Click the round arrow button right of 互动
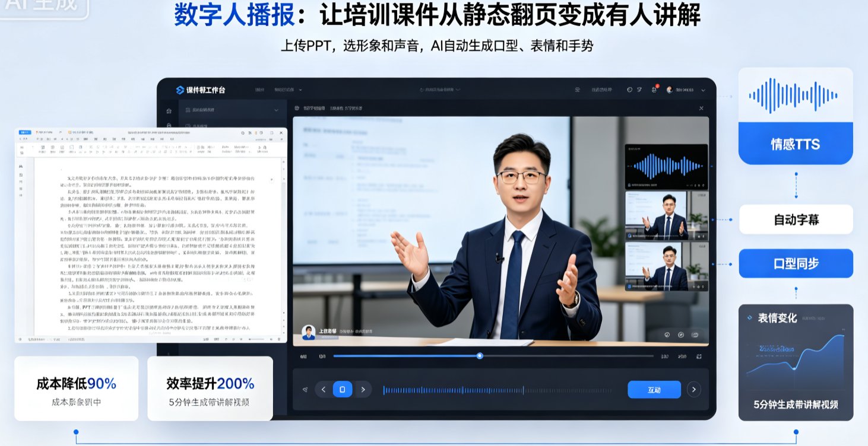The height and width of the screenshot is (446, 868). tap(693, 390)
